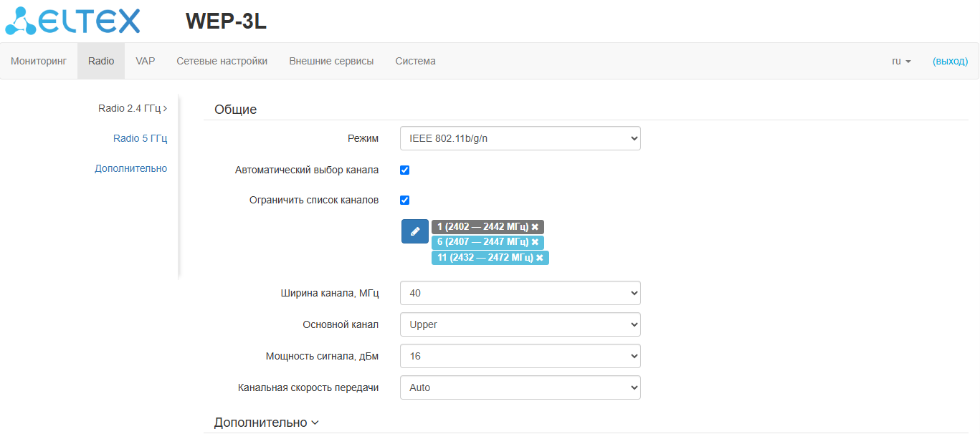Remove channel 1 (2402 — 2442 МГц) tag
The height and width of the screenshot is (434, 980).
(535, 227)
